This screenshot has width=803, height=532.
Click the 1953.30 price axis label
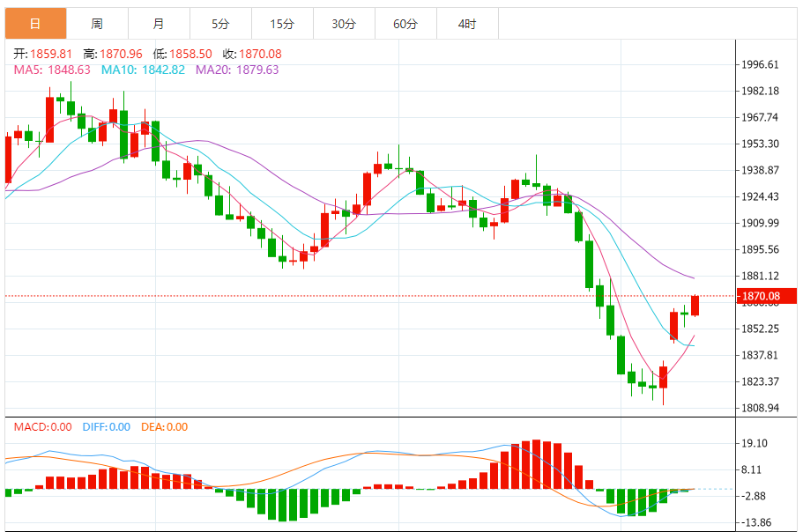pos(760,144)
